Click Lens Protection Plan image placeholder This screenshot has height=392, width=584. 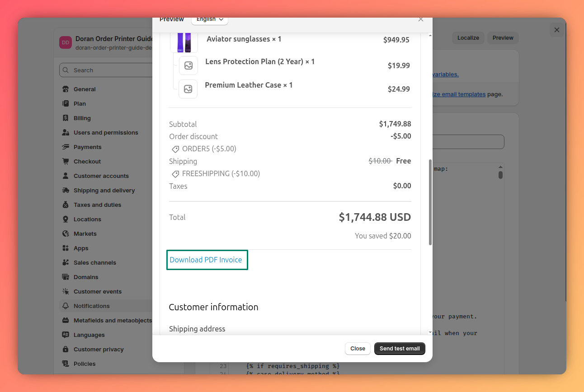click(188, 65)
